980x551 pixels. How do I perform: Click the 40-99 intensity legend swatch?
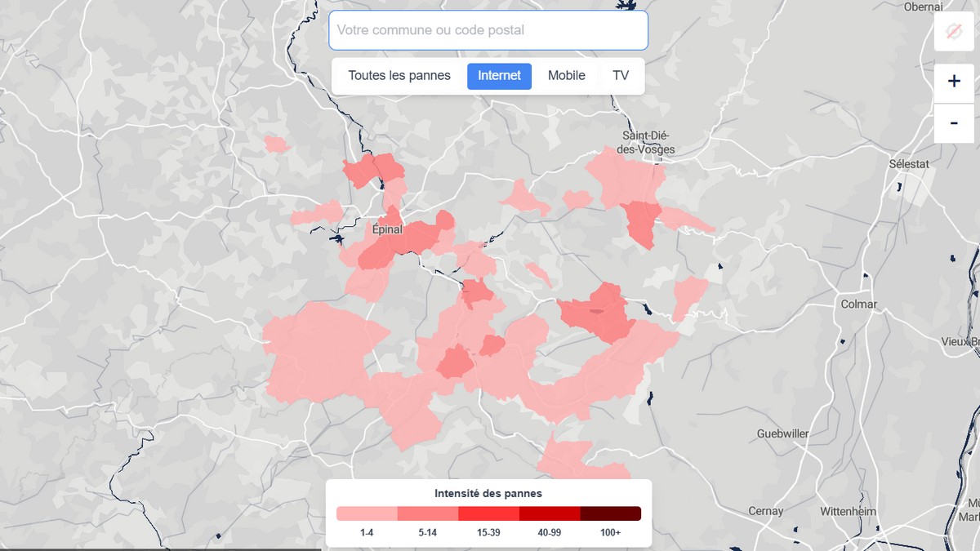tap(550, 513)
